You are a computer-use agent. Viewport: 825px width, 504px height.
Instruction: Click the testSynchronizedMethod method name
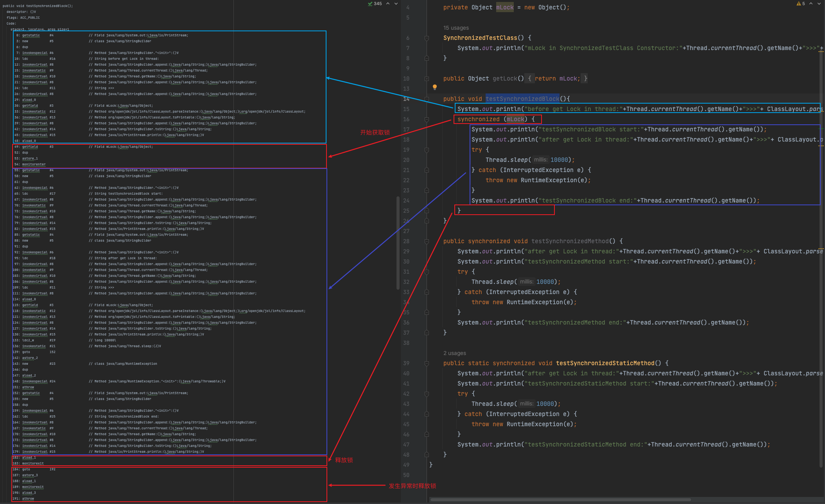(570, 241)
